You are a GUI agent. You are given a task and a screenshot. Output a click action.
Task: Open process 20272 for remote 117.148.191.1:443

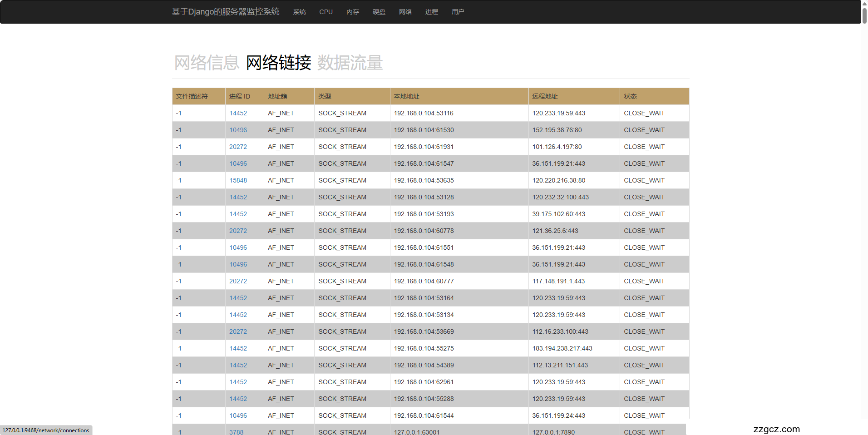pyautogui.click(x=238, y=281)
